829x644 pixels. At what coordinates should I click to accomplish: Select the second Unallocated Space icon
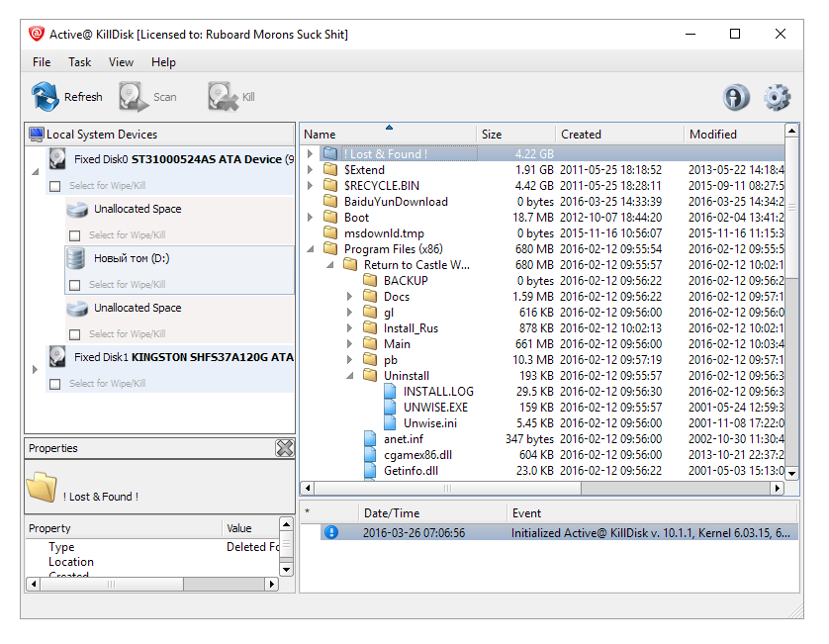click(x=77, y=308)
